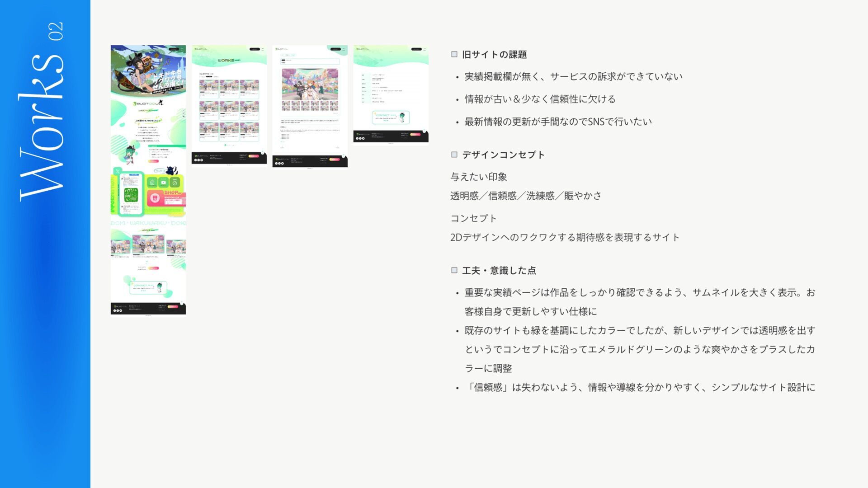This screenshot has width=868, height=488.
Task: Click the vertical Works 02 sidebar title
Action: pos(42,111)
